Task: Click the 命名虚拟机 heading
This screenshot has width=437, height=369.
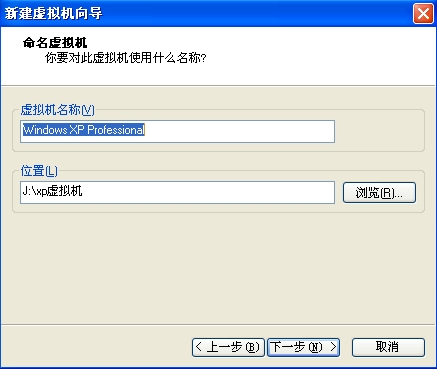Action: click(x=55, y=43)
